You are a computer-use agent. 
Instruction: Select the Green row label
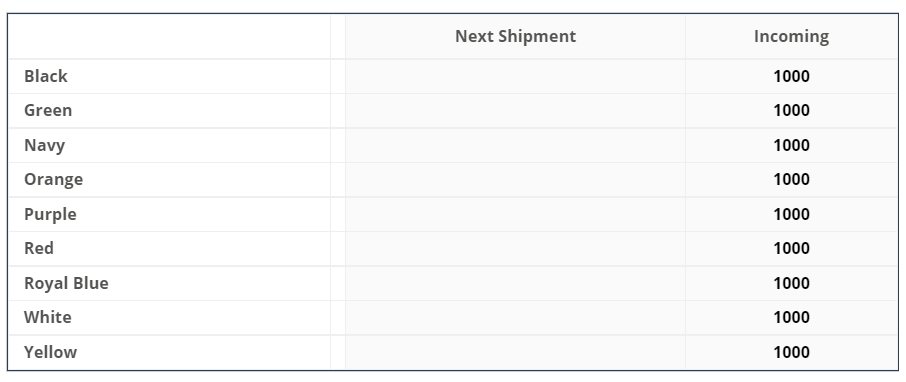[48, 110]
